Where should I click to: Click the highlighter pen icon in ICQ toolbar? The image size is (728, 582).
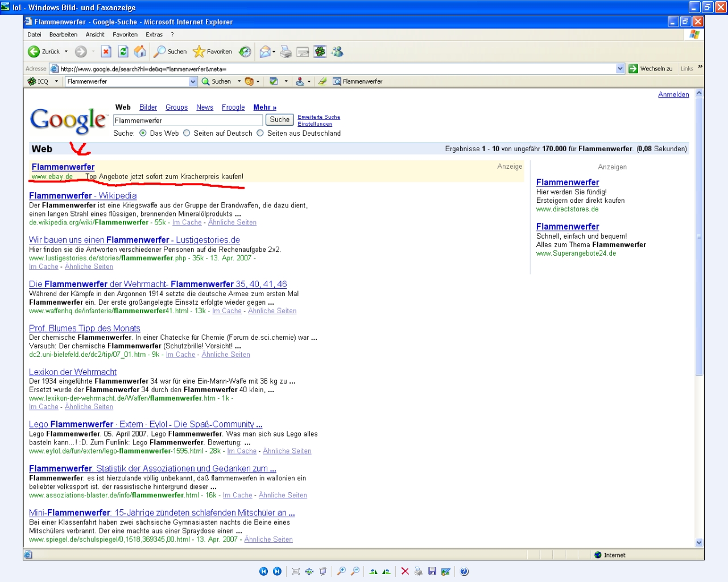point(322,81)
